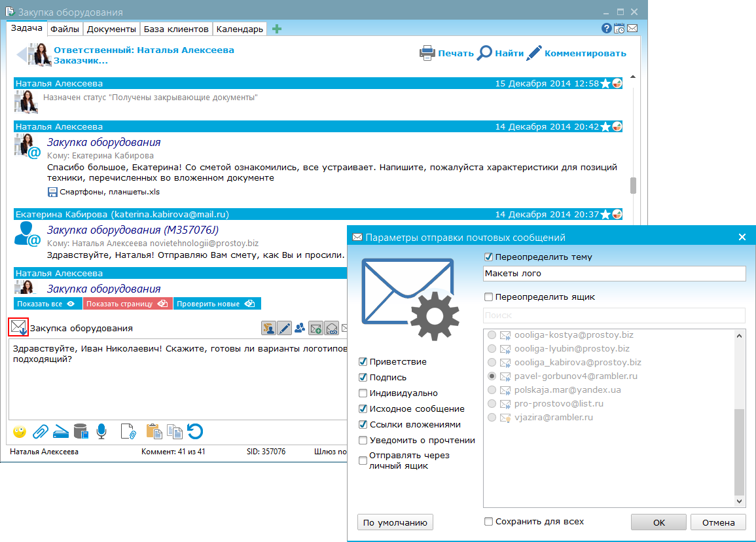Switch to the "Файлы" tab
756x542 pixels.
tap(65, 29)
